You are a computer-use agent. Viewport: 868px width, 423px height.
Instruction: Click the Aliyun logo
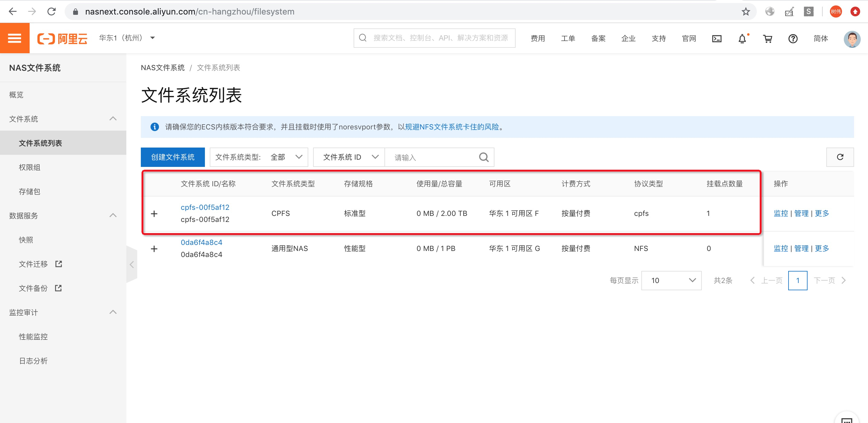coord(62,38)
